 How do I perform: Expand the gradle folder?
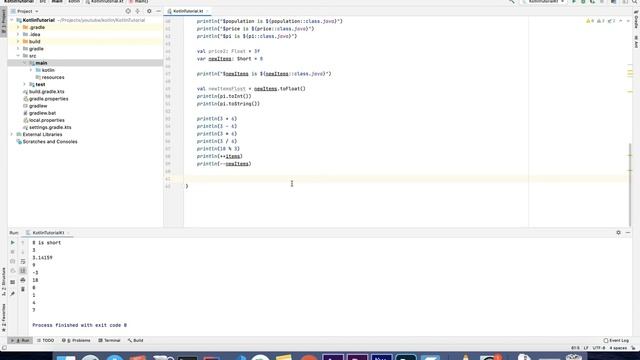pyautogui.click(x=18, y=49)
